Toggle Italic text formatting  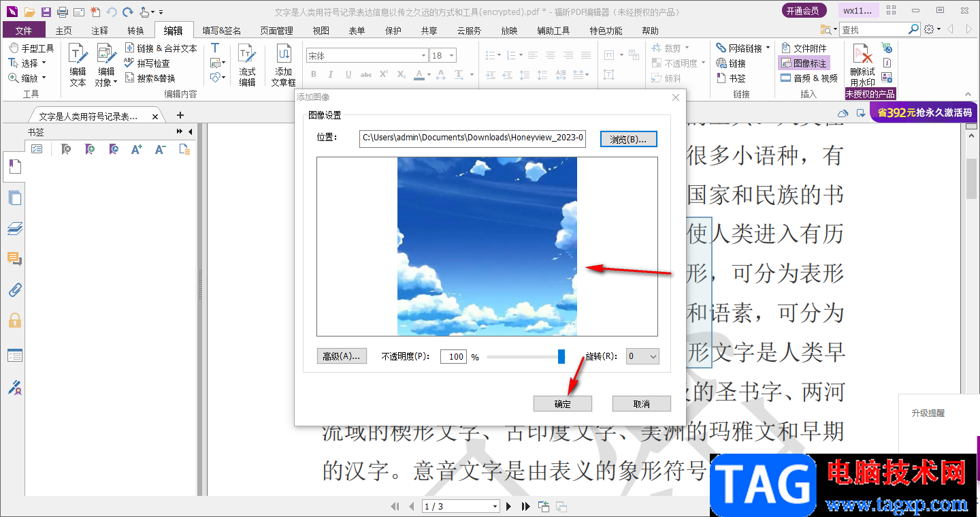coord(331,74)
